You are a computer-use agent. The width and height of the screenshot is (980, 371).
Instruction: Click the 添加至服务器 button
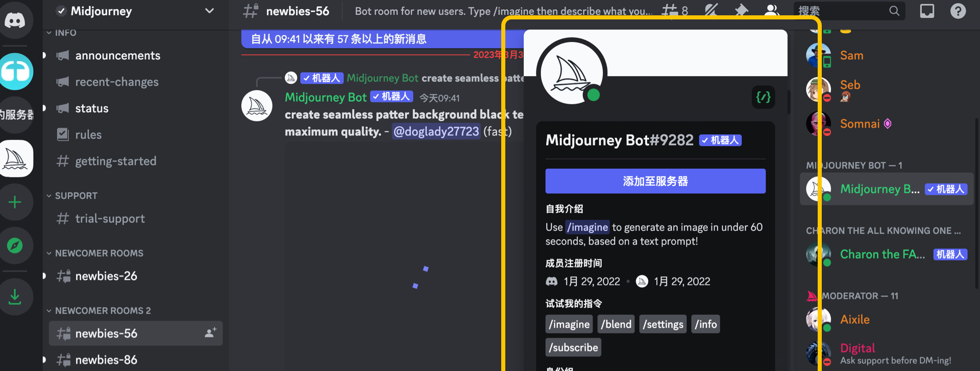coord(655,181)
